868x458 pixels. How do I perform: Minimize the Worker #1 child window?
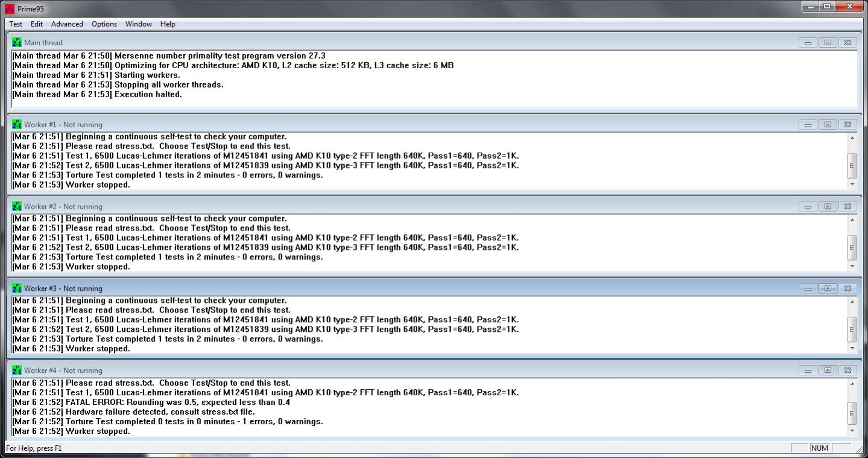[808, 125]
